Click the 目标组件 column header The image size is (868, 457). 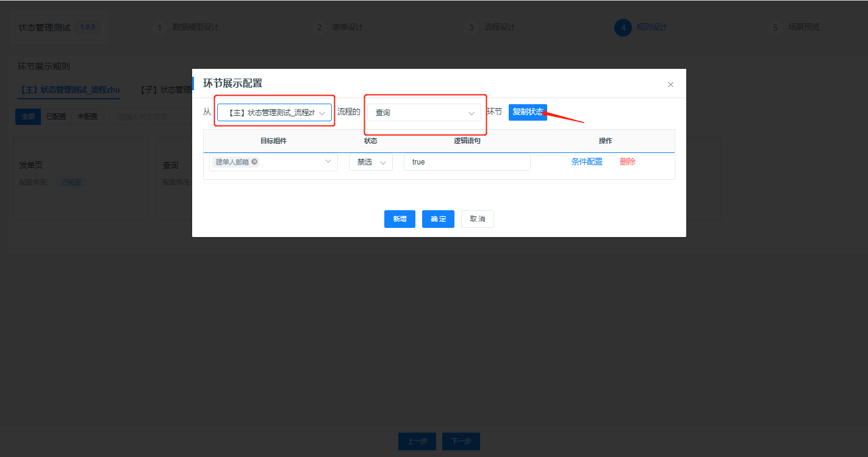coord(273,141)
